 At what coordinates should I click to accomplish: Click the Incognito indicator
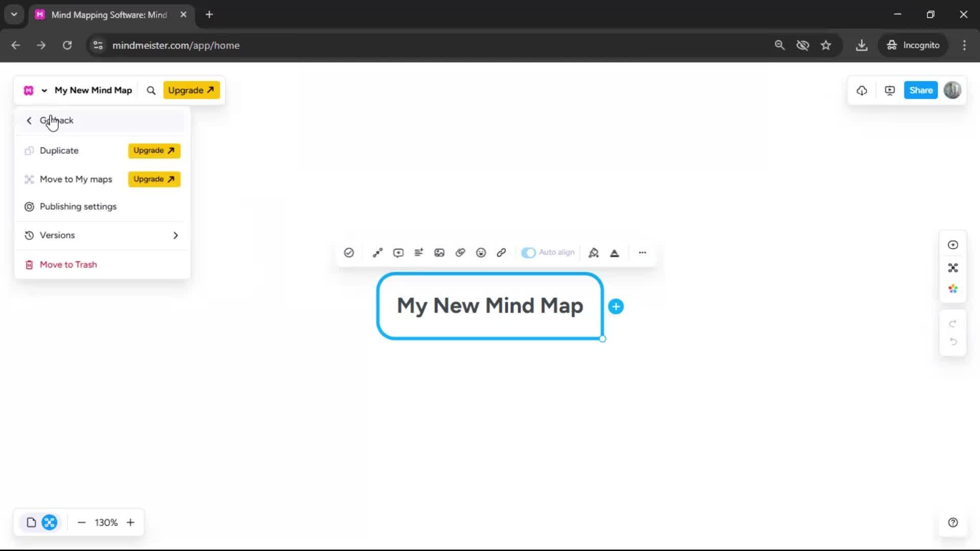coord(913,45)
